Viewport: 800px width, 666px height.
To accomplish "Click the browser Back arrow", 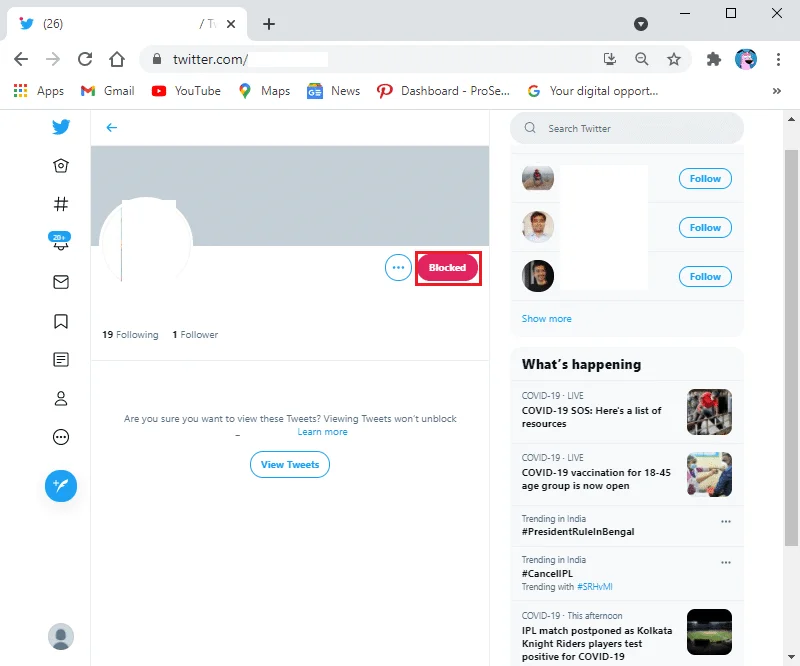I will tap(21, 59).
